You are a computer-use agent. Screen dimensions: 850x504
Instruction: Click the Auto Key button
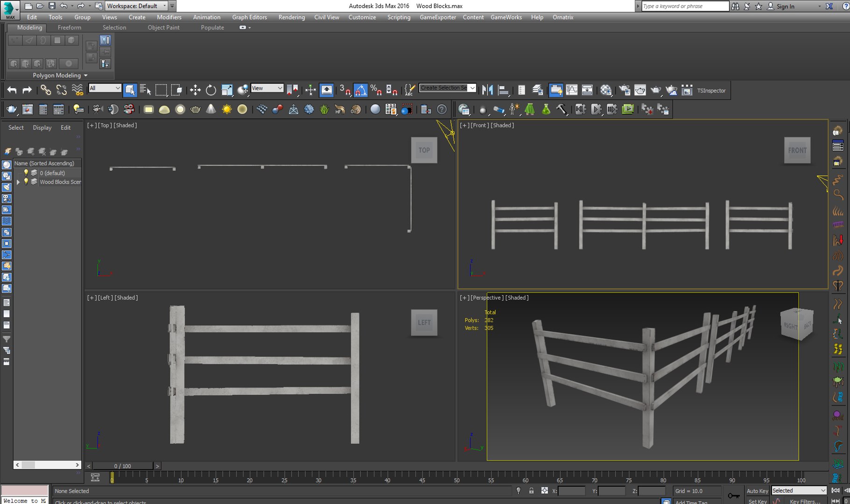pyautogui.click(x=757, y=491)
